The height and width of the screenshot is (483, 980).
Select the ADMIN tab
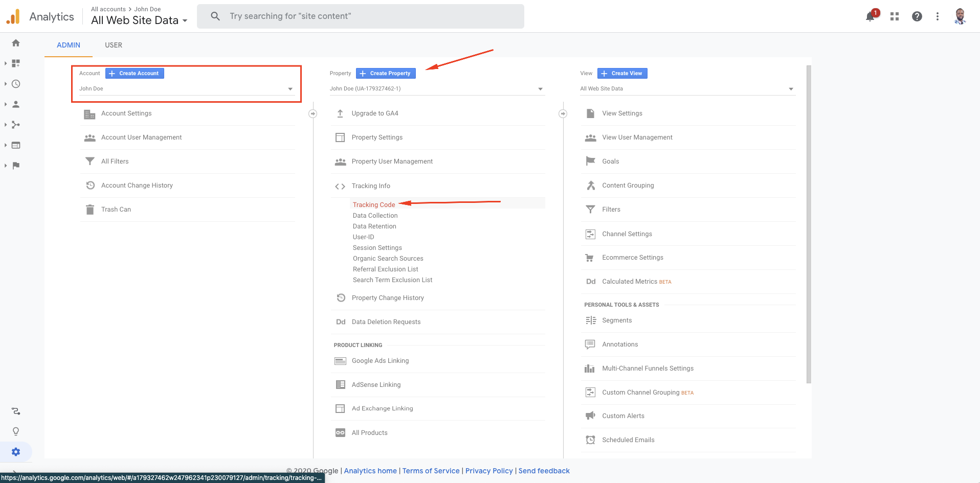[x=69, y=45]
